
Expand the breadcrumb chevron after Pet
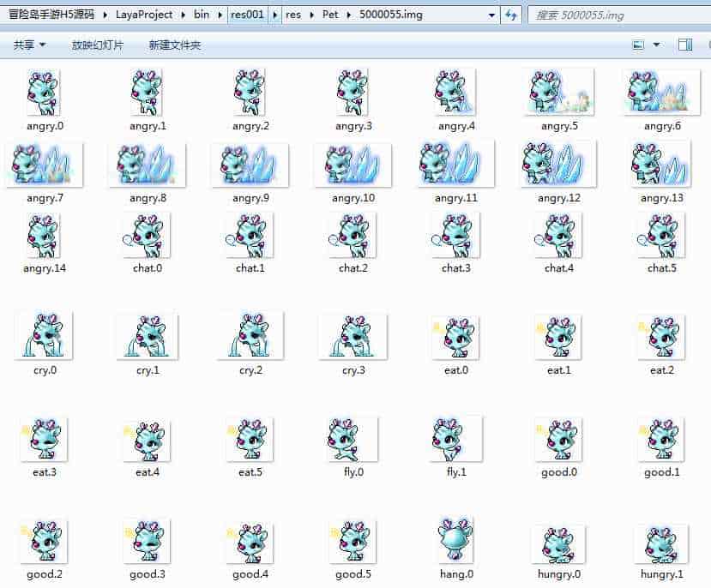348,15
